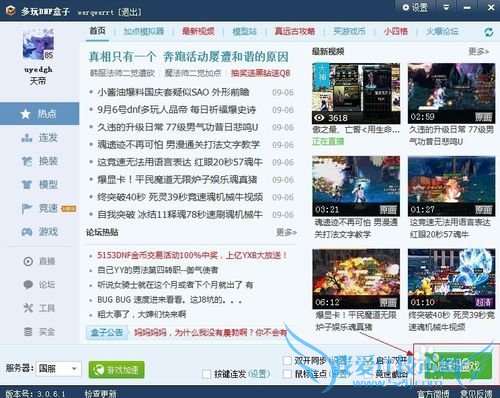The image size is (500, 398).
Task: Switch to the 最新视频 tab
Action: [x=198, y=31]
